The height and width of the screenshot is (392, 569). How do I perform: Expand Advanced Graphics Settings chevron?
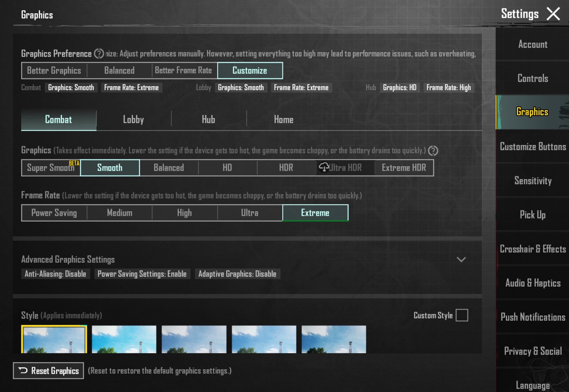pyautogui.click(x=461, y=259)
